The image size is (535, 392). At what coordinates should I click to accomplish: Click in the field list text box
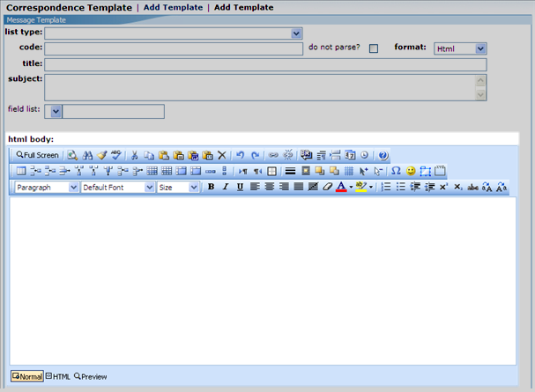click(x=114, y=112)
